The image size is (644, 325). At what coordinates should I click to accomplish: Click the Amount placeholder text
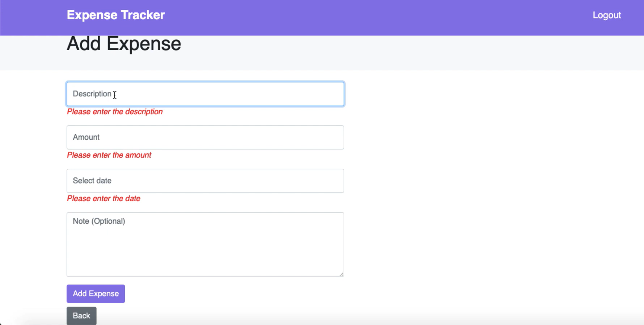tap(86, 137)
